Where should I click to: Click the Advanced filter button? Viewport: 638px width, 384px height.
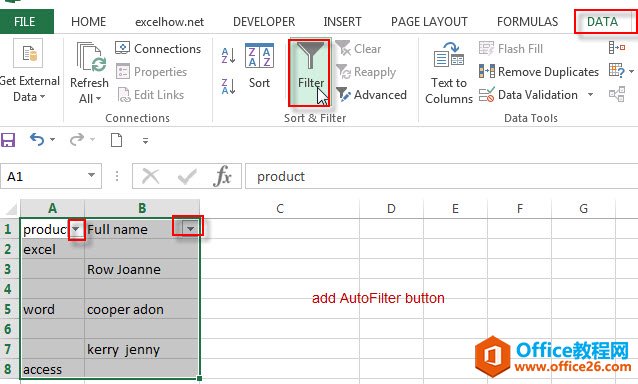coord(371,95)
